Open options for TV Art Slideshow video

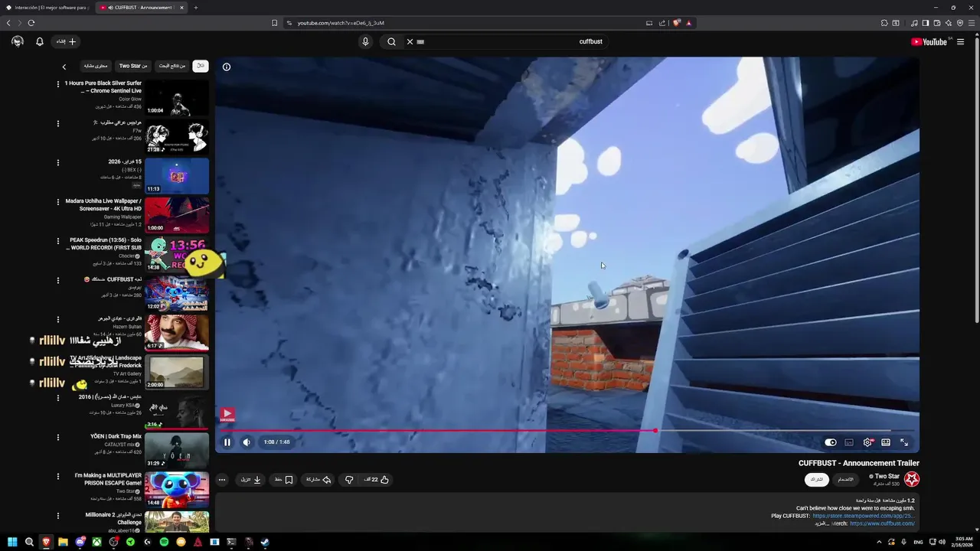(57, 359)
